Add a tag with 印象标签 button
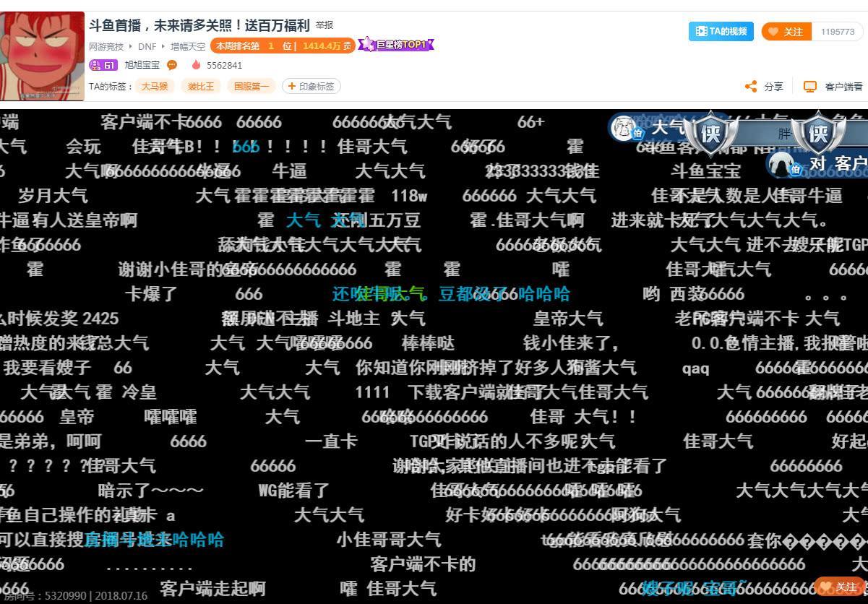868x604 pixels. coord(311,87)
